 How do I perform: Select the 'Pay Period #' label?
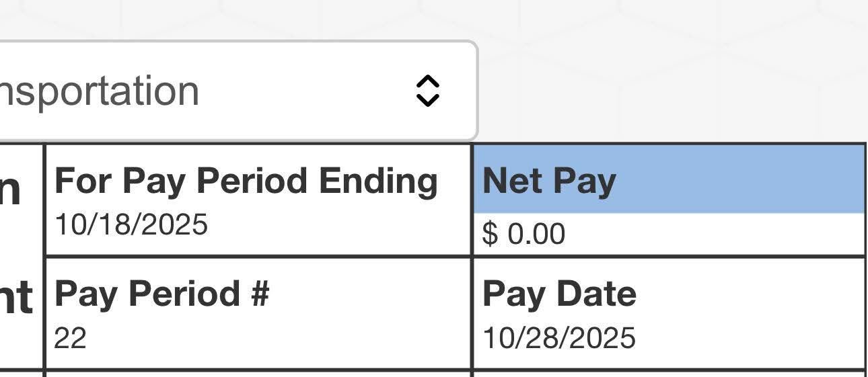coord(161,294)
